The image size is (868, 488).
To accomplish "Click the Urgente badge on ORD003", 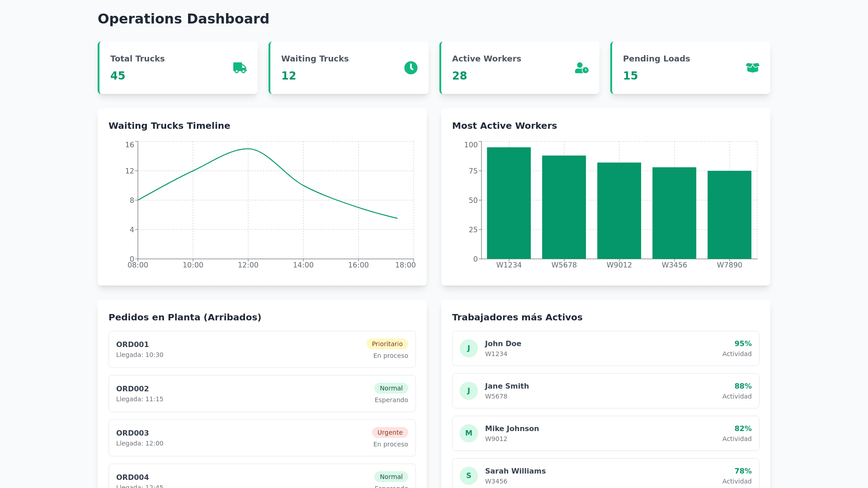I will tap(390, 432).
